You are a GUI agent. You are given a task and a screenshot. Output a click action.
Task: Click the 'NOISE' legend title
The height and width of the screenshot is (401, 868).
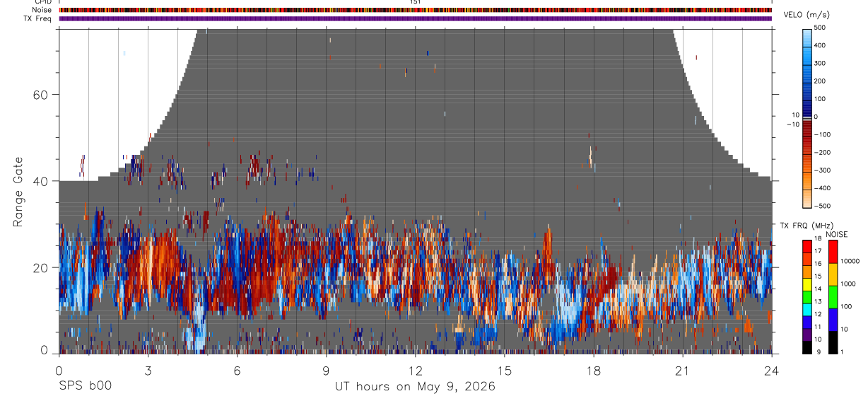pos(835,234)
